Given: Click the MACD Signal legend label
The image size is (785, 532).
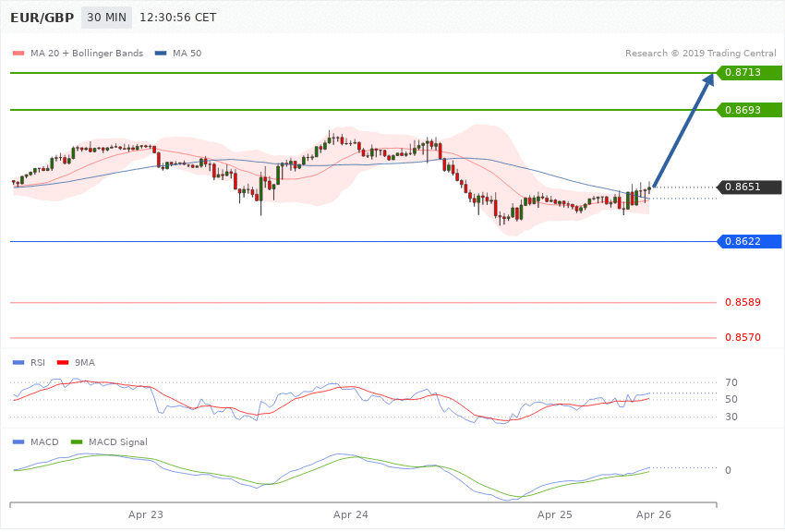Looking at the screenshot, I should pos(118,442).
